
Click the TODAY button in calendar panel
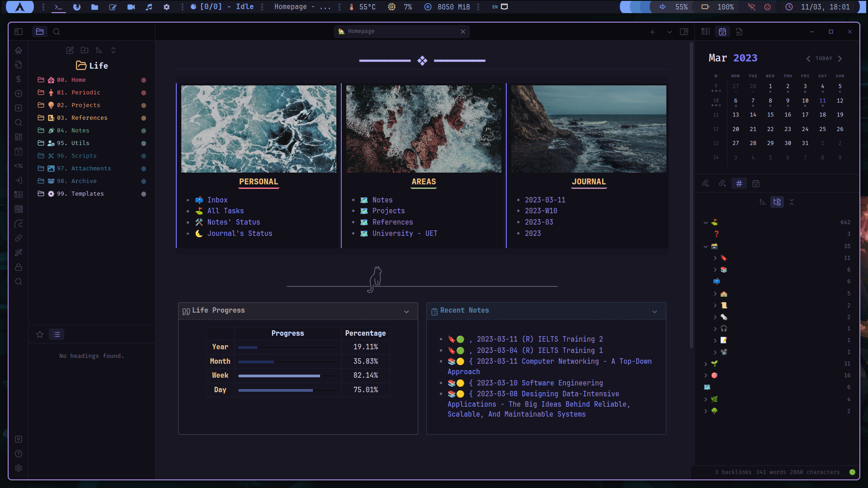(824, 58)
